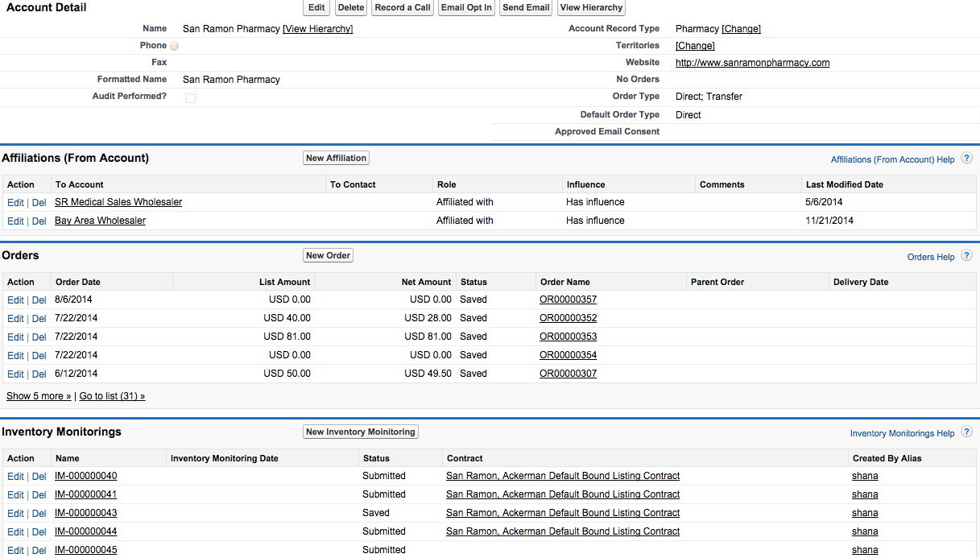The image size is (980, 558).
Task: Click the Phone field info icon
Action: 174,46
